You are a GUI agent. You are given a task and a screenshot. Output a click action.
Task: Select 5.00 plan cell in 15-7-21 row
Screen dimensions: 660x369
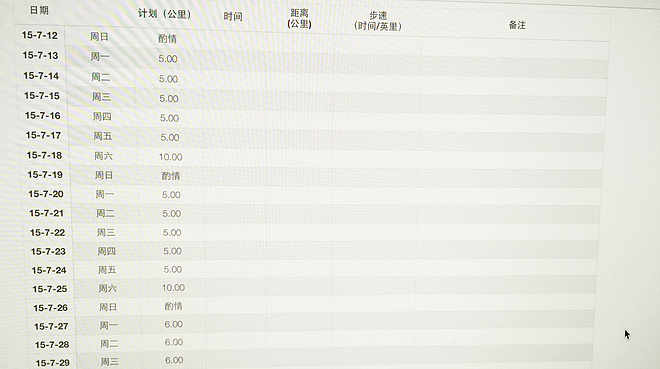tap(172, 214)
